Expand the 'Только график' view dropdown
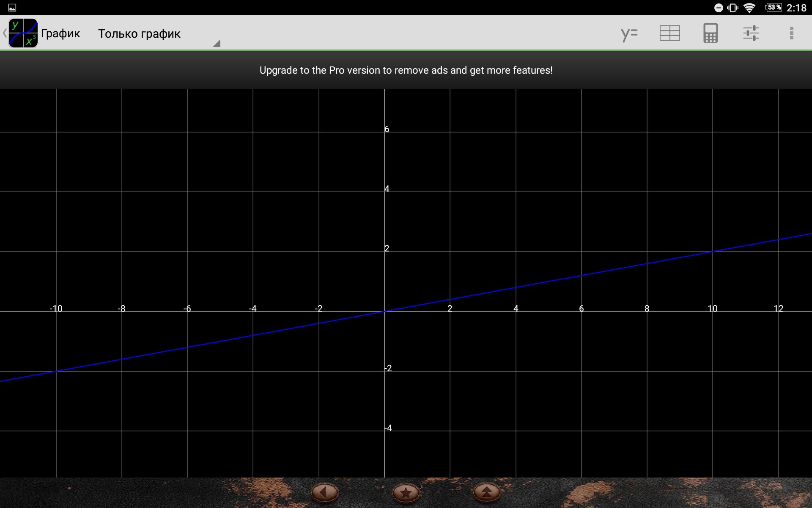This screenshot has height=508, width=812. [140, 33]
